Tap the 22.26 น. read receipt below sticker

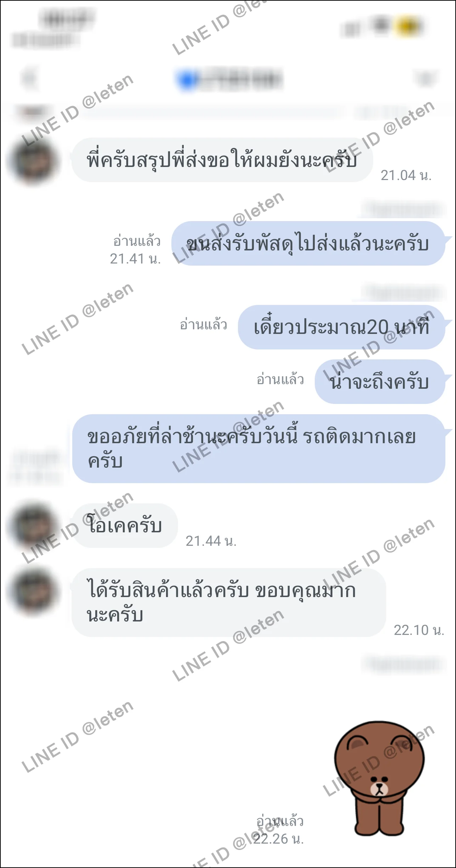coord(279,830)
